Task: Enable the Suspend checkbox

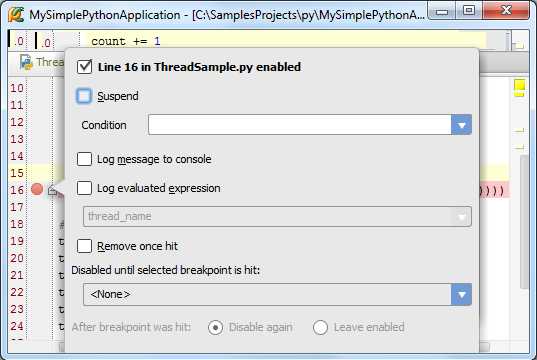Action: 84,96
